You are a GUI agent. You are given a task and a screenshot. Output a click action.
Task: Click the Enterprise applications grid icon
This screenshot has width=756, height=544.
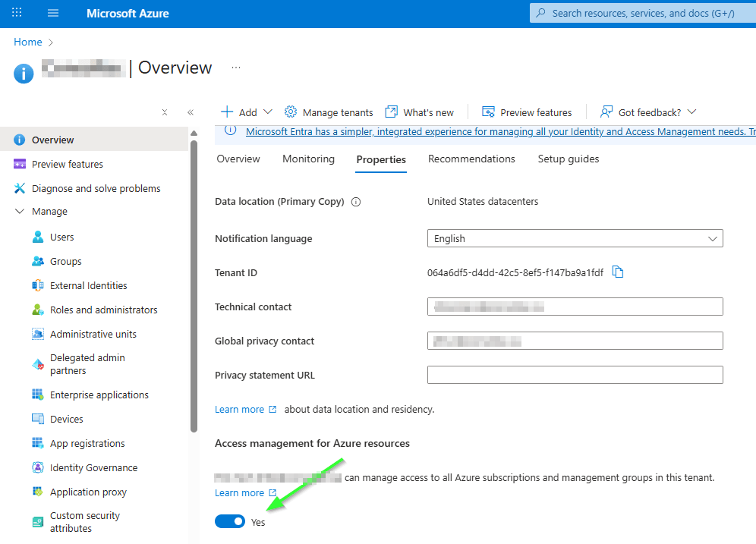(38, 395)
